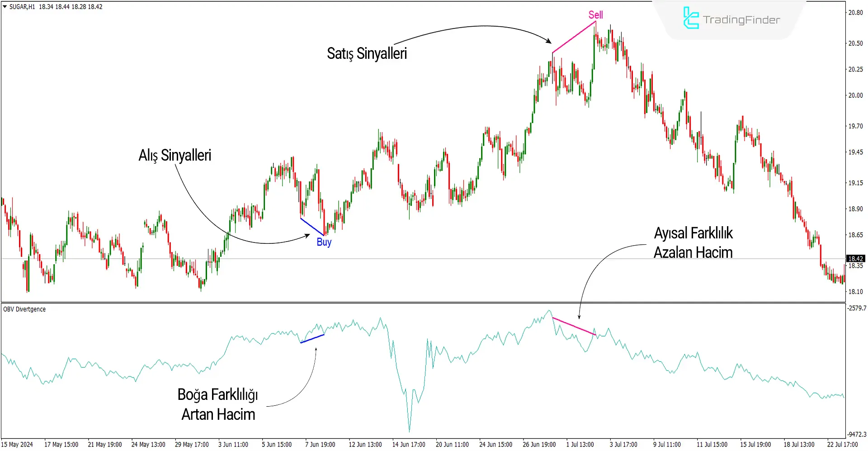Image resolution: width=868 pixels, height=451 pixels.
Task: Click the Satış Sinyalleri text annotation
Action: click(367, 53)
